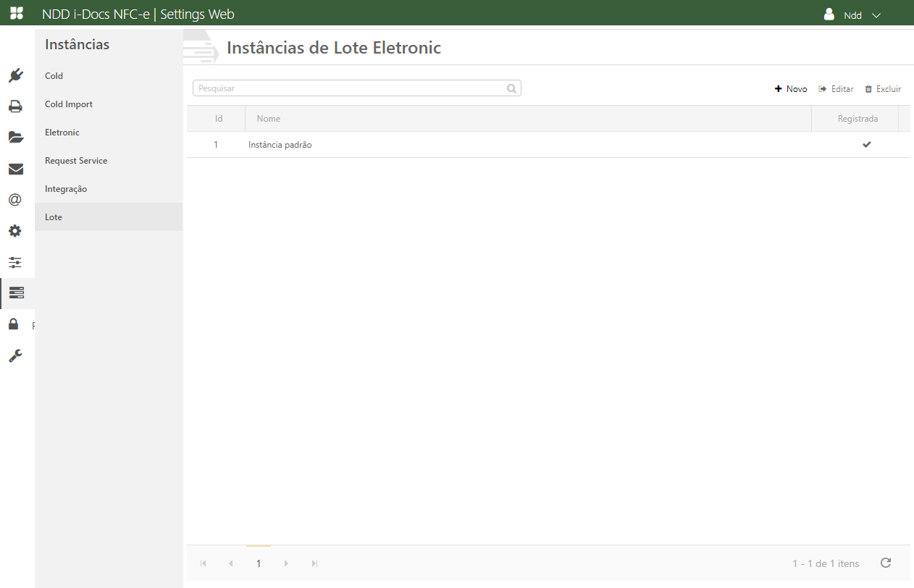Open the envelope mail sidebar icon
The image size is (914, 588).
click(x=16, y=169)
